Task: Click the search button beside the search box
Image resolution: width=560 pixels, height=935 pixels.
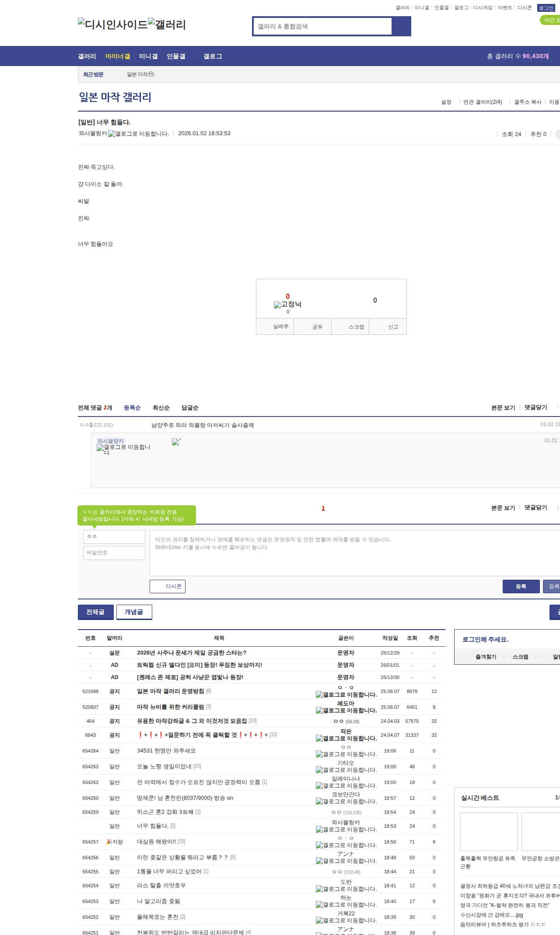Action: click(401, 26)
